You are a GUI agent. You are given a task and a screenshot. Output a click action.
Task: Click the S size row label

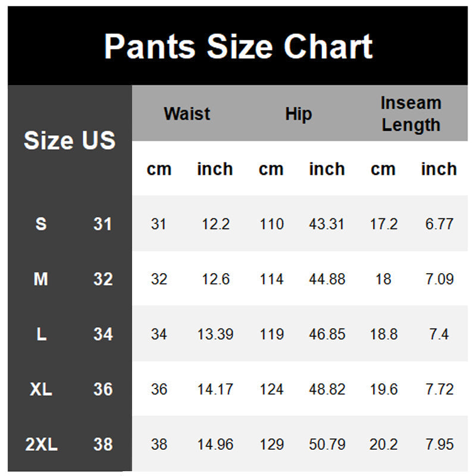41,224
